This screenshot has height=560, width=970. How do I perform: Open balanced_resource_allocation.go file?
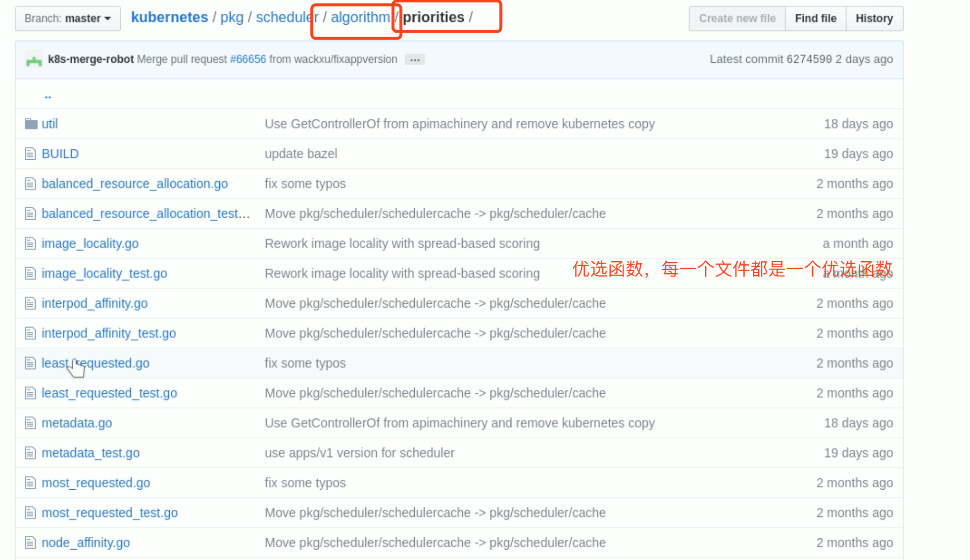click(135, 184)
